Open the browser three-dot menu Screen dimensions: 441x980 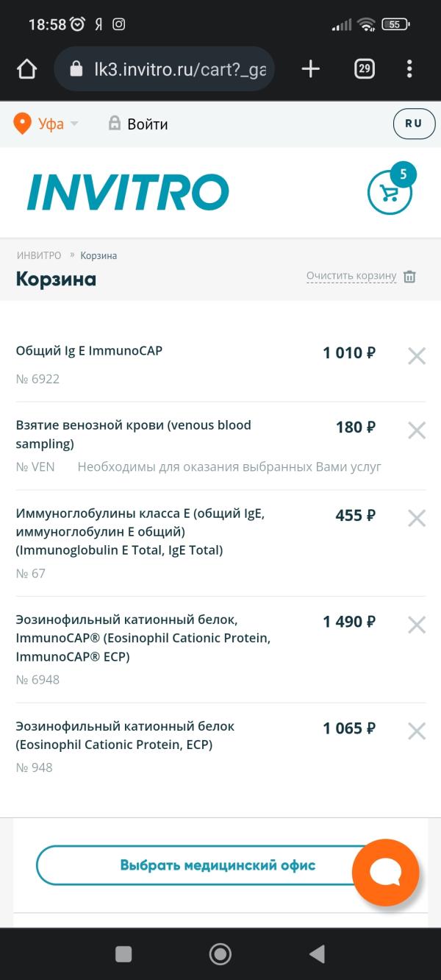tap(409, 69)
